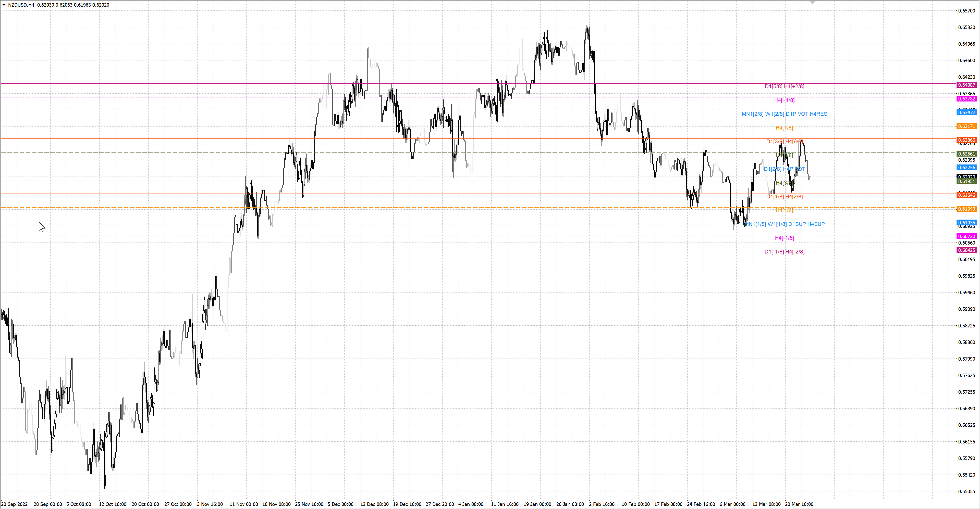Click the 20 Oct 00:00 date label
The image size is (980, 509).
coord(145,504)
